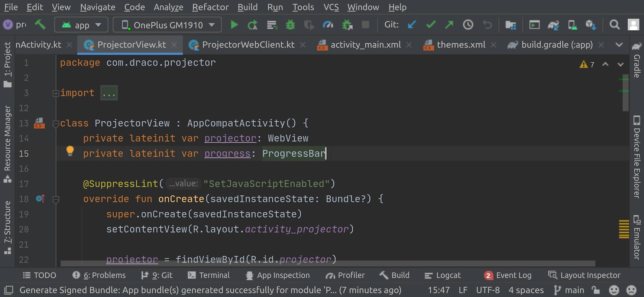644x297 pixels.
Task: Click the horizontal editor scrollbar
Action: tap(327, 263)
